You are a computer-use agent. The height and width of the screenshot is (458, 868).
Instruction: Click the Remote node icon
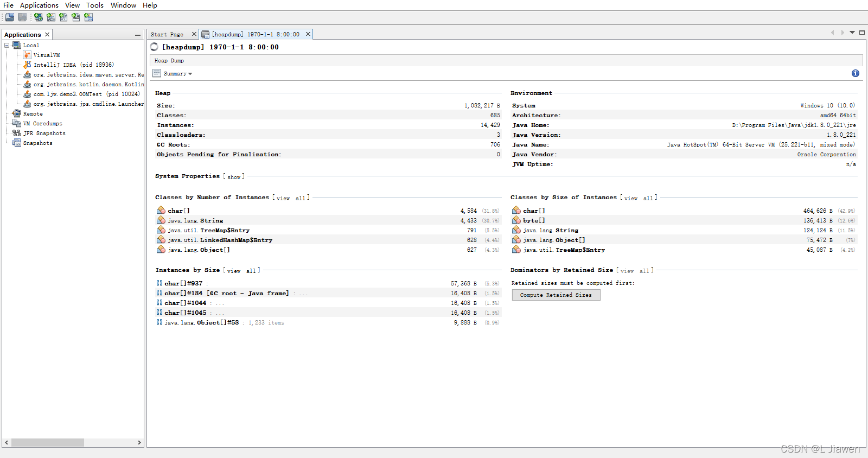(x=17, y=114)
